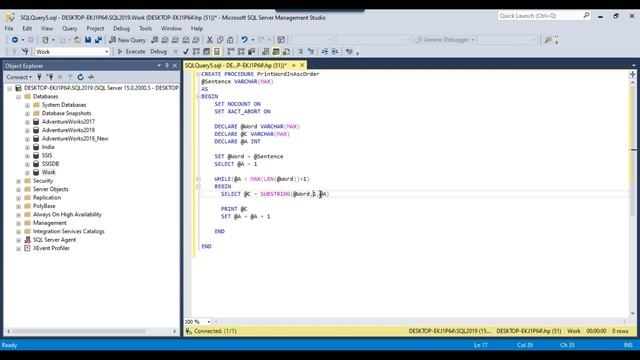The width and height of the screenshot is (640, 360).
Task: Click the Undo arrow icon
Action: point(244,40)
